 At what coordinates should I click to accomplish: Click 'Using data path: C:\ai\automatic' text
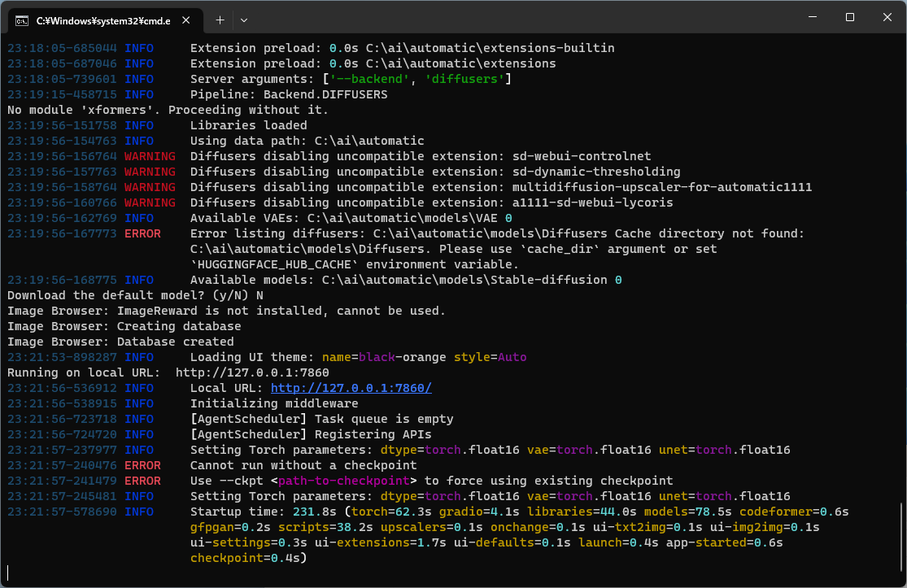tap(307, 141)
